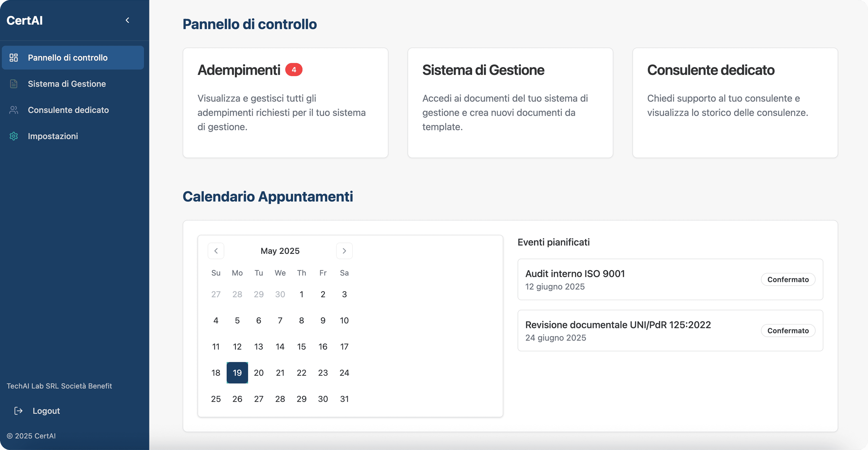868x450 pixels.
Task: Click the 24 giugno 2025 date
Action: coord(556,338)
